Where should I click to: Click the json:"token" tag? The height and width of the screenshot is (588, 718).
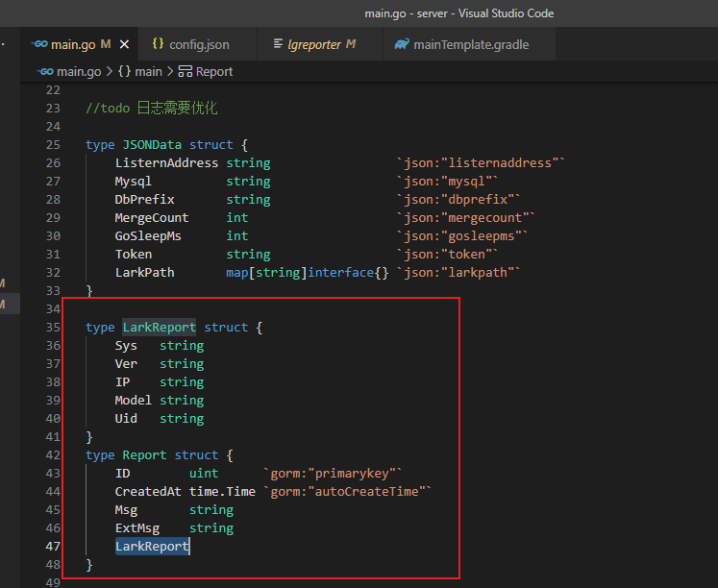447,255
